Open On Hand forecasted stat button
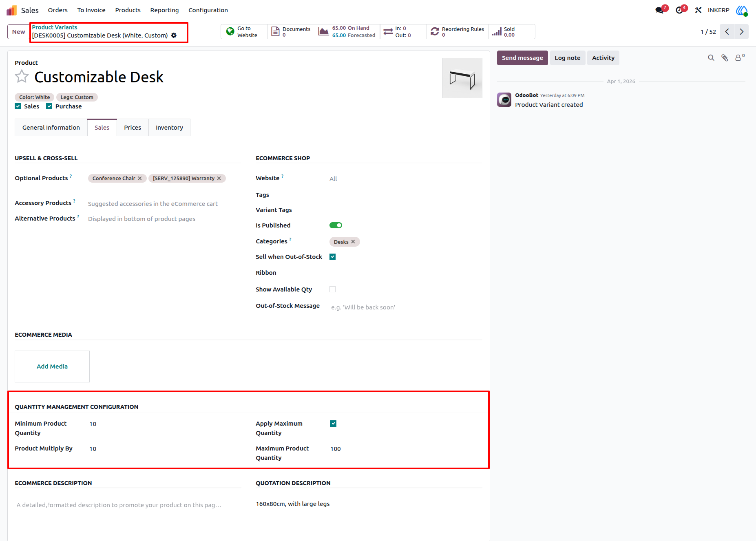 coord(347,32)
